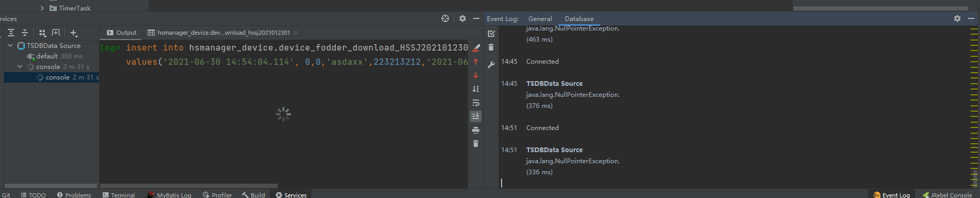Click the red up arrow in output toolbar
This screenshot has width=980, height=198.
pos(476,62)
